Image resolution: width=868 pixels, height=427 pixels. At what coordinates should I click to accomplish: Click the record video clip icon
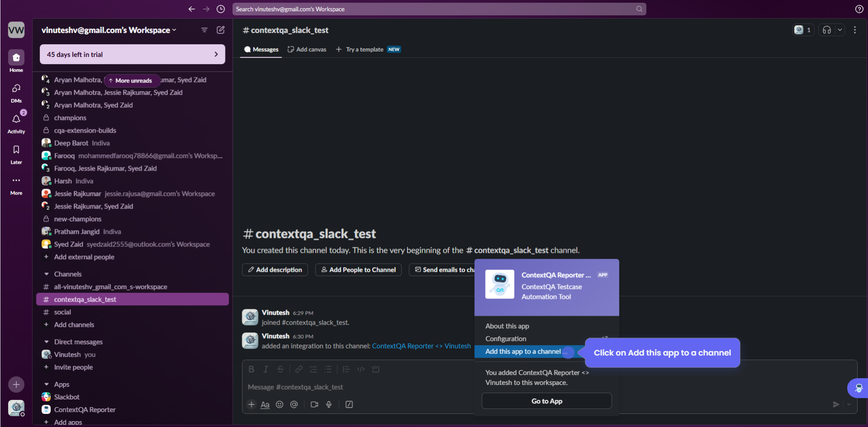[314, 404]
